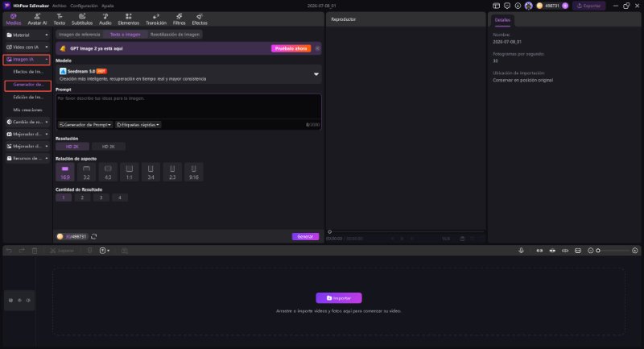Expand the Video con IA section
This screenshot has height=349, width=644.
tap(27, 48)
